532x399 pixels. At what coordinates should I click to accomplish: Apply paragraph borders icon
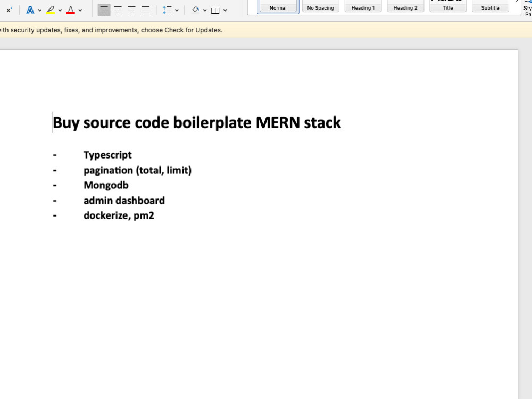[215, 10]
